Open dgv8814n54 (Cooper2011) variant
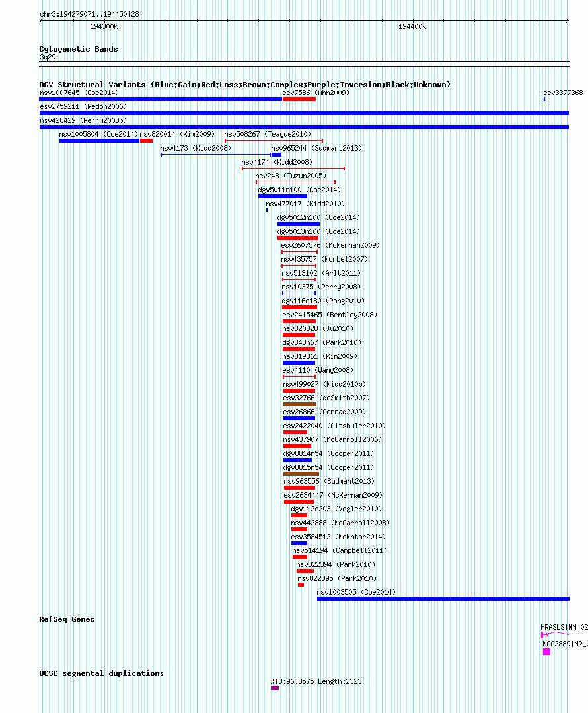This screenshot has height=713, width=588. (x=328, y=454)
